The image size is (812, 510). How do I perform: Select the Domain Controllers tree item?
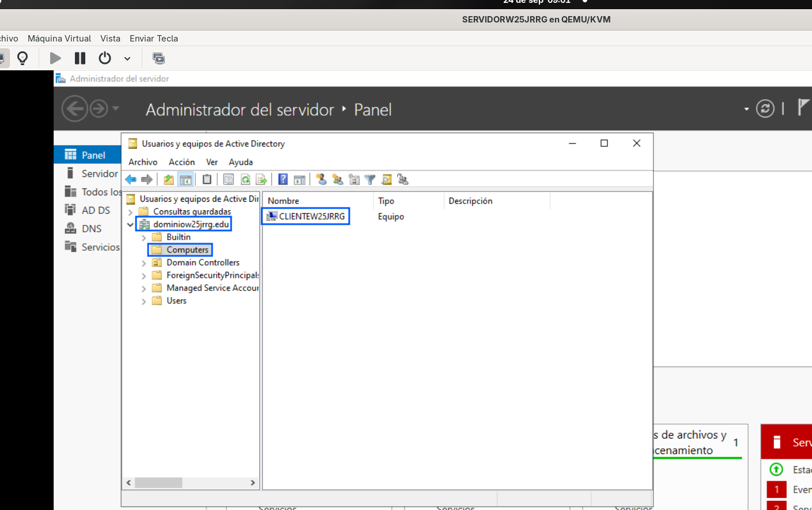coord(203,263)
